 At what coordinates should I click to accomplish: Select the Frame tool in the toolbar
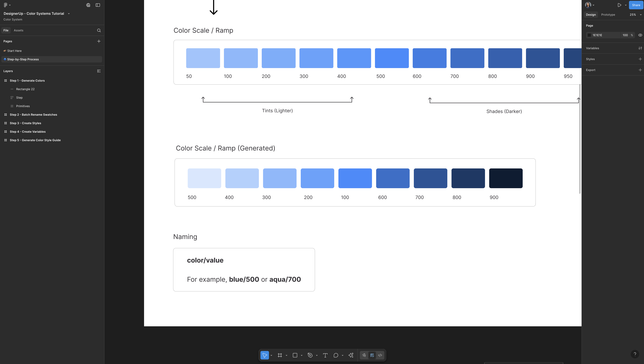280,355
